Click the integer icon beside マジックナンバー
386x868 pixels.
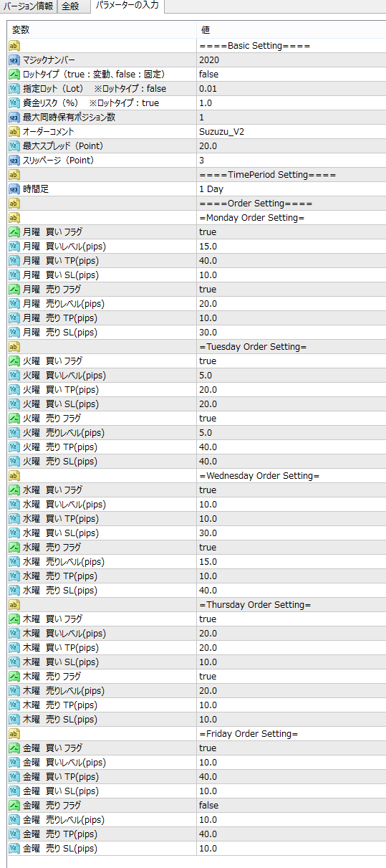[x=14, y=60]
